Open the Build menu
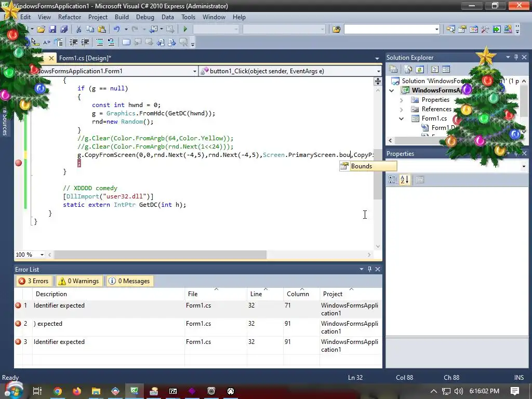Screen dimensions: 532x399 [x=122, y=17]
